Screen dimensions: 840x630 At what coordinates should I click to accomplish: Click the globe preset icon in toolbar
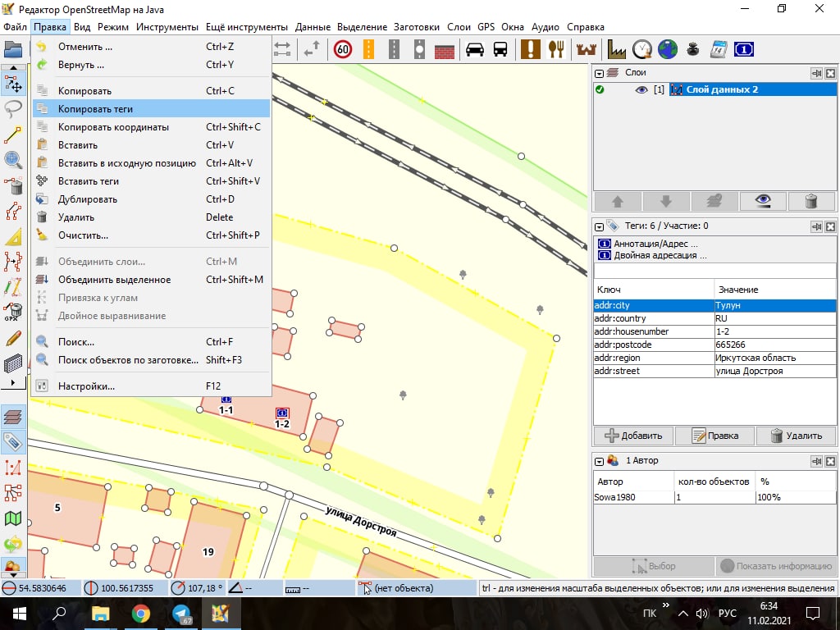668,50
